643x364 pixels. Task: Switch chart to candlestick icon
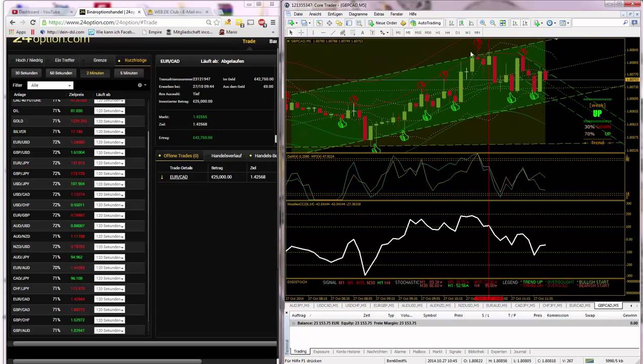tap(461, 23)
